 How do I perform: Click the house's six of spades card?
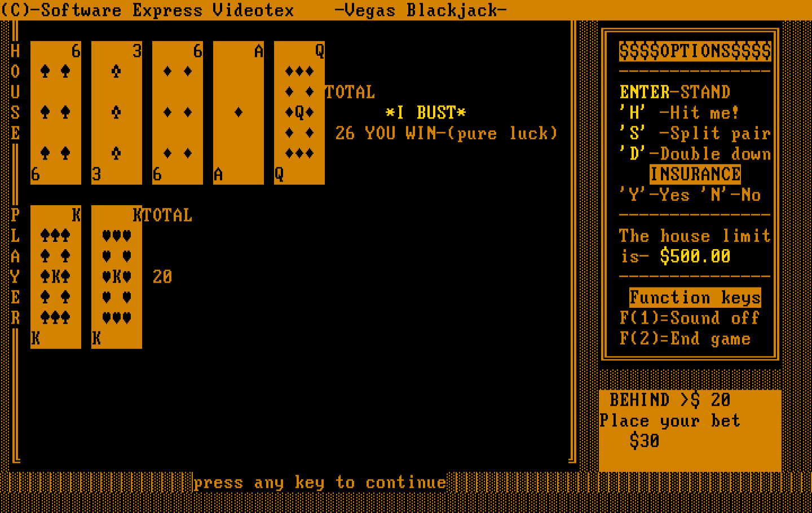pyautogui.click(x=56, y=113)
